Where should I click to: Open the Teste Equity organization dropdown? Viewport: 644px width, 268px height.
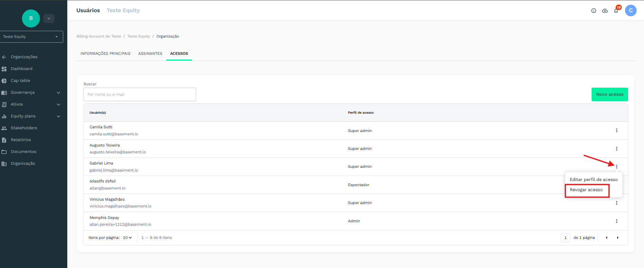tap(31, 37)
